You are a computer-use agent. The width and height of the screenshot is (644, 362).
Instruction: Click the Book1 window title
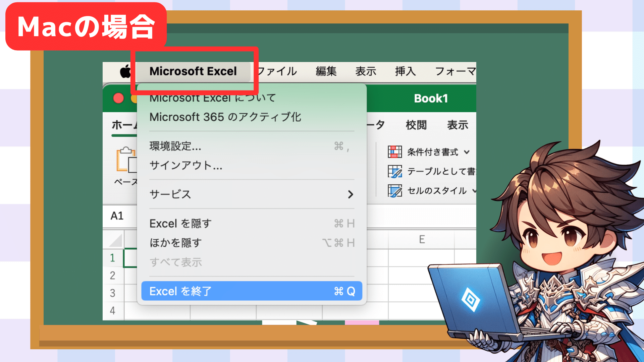(x=431, y=99)
